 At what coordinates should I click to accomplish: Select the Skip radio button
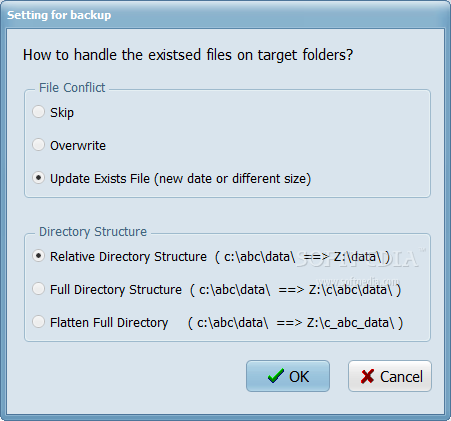(x=38, y=112)
